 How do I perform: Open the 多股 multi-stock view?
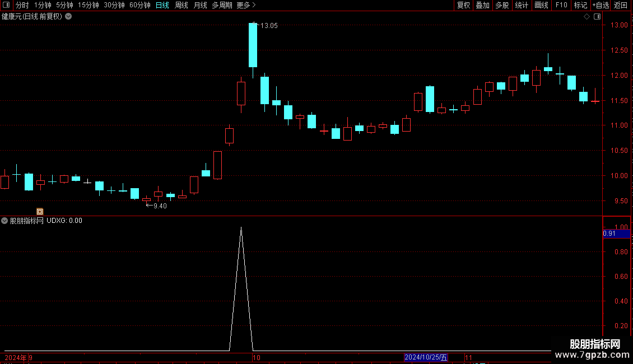[502, 5]
